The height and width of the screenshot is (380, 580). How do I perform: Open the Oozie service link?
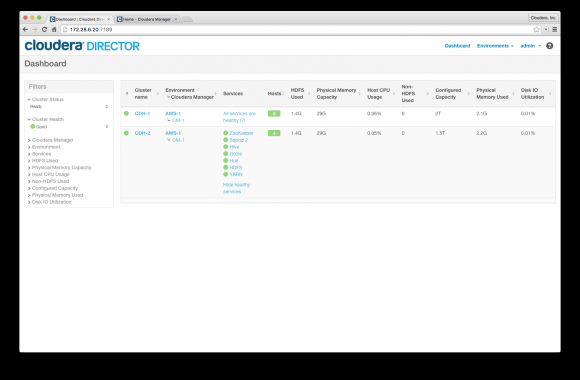click(235, 154)
